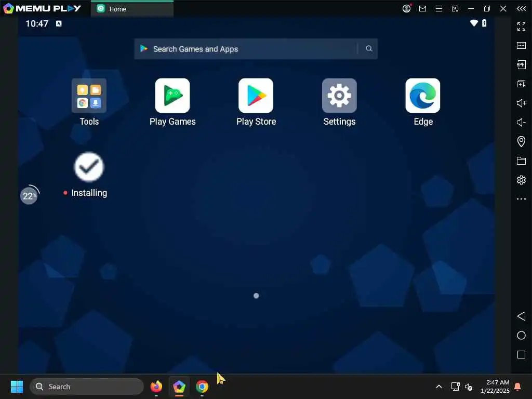The image size is (532, 399).
Task: Open the GPS location sidebar icon
Action: point(521,141)
